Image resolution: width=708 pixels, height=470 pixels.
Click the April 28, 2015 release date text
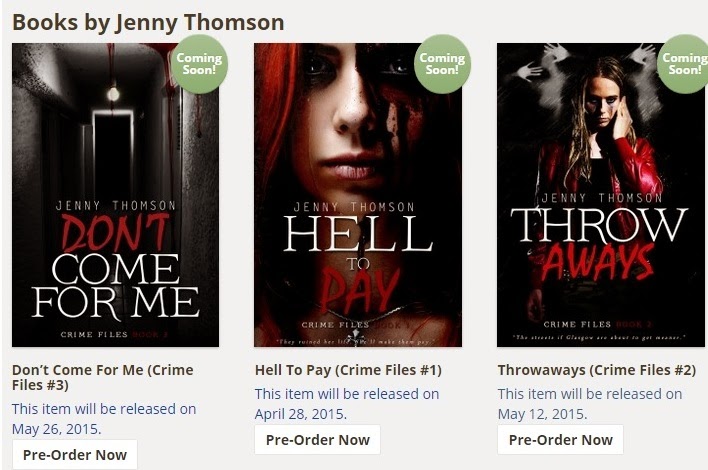(x=300, y=414)
